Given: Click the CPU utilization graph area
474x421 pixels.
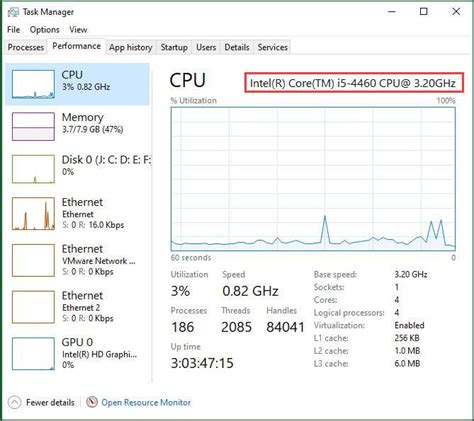Looking at the screenshot, I should tap(313, 179).
